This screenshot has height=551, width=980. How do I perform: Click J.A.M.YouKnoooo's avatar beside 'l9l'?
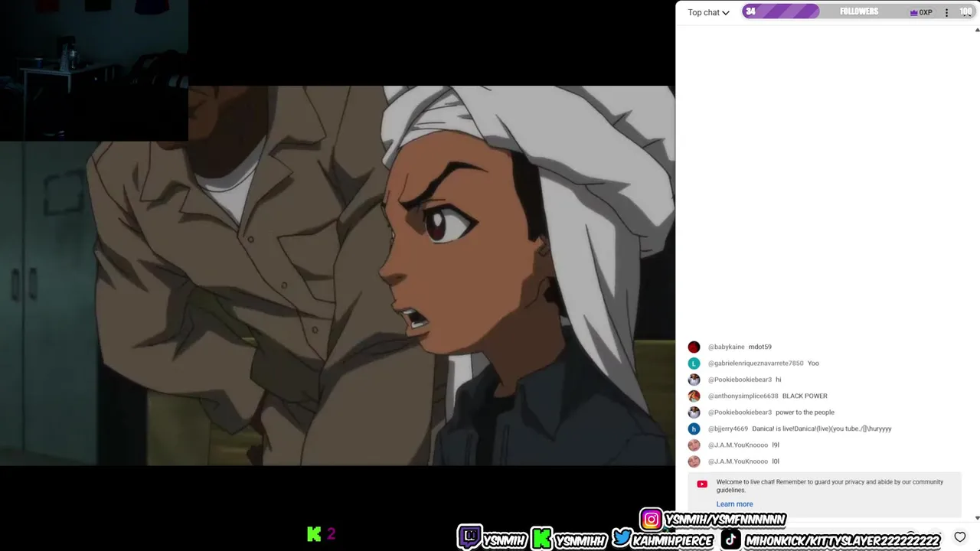(x=694, y=445)
